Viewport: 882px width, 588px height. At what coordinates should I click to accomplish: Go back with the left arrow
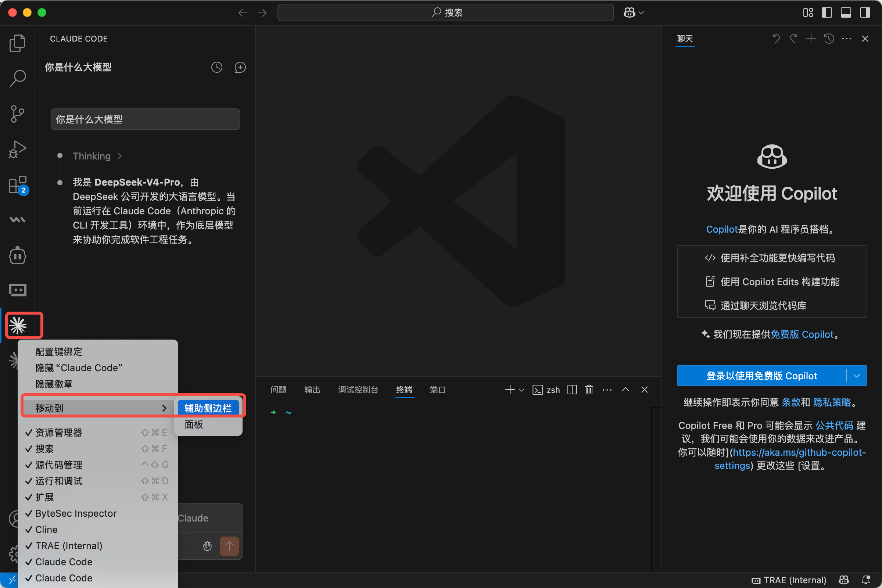(x=243, y=13)
